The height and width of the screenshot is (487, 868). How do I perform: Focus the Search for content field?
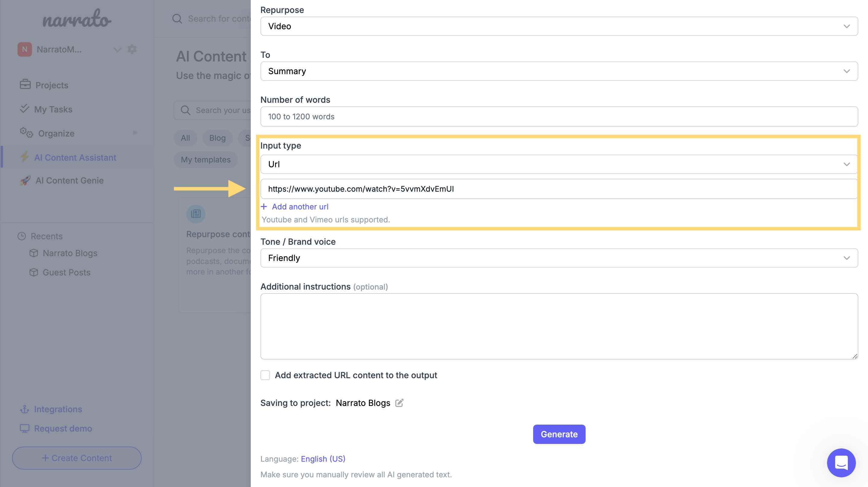click(219, 19)
